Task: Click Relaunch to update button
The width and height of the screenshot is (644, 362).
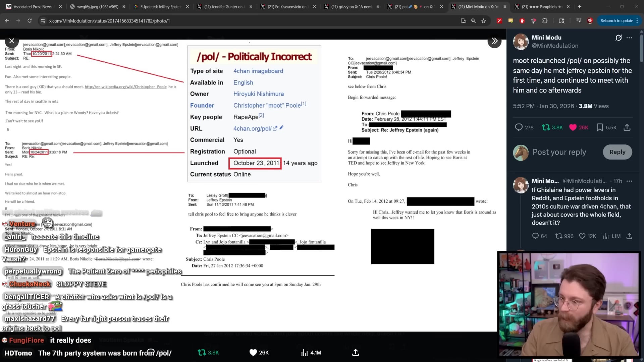Action: pos(616,21)
